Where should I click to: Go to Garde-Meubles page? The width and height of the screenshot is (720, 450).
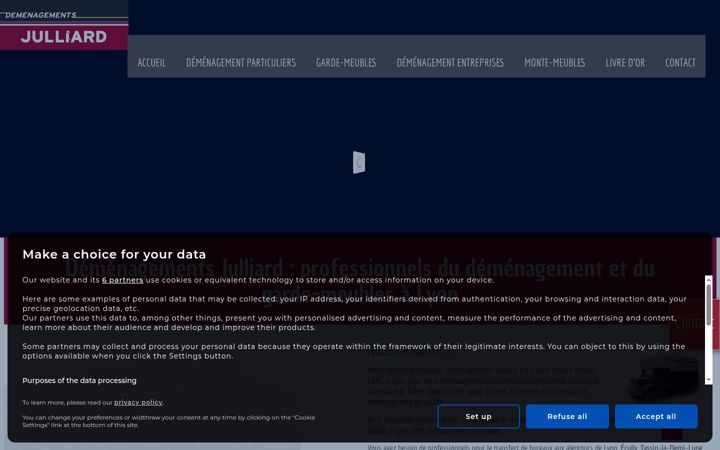point(346,62)
